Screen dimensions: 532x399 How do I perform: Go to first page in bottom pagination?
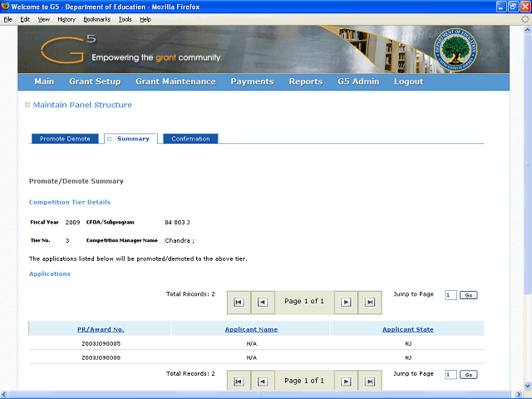pos(239,382)
